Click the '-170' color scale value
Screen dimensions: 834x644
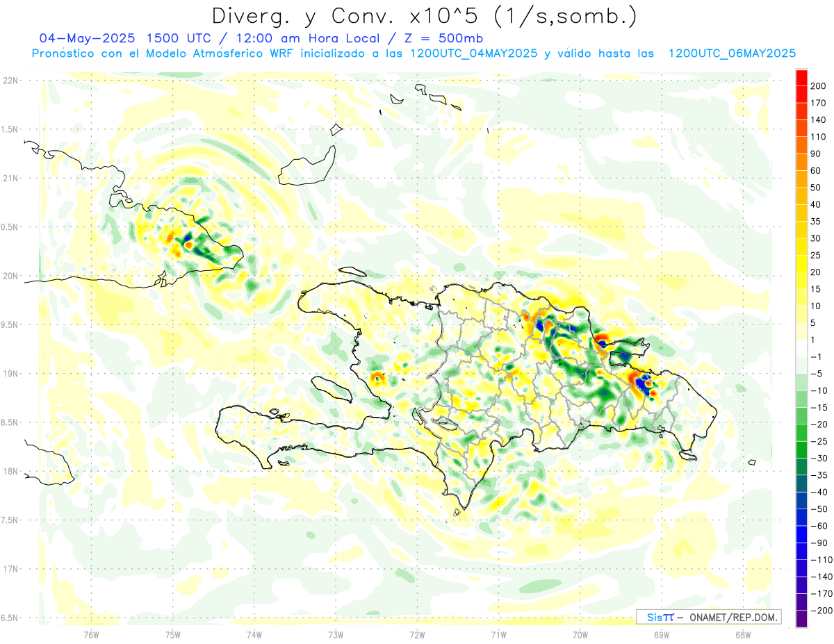(821, 593)
